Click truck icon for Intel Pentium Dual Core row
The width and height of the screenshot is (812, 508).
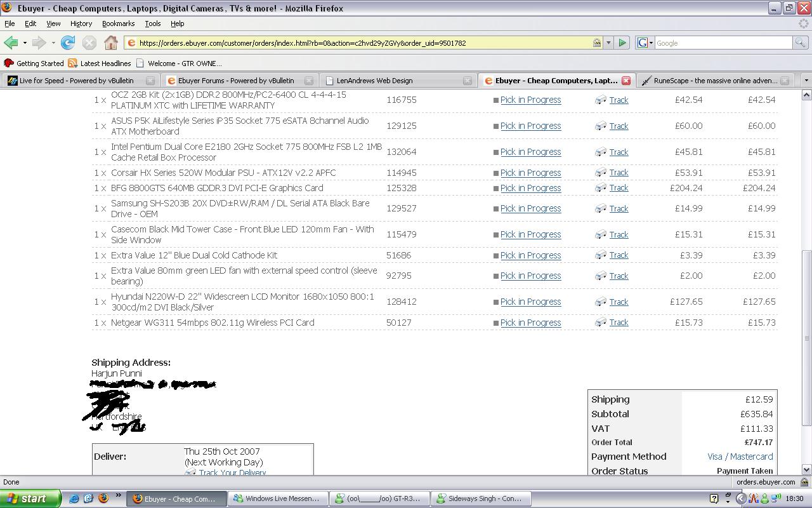pyautogui.click(x=600, y=152)
